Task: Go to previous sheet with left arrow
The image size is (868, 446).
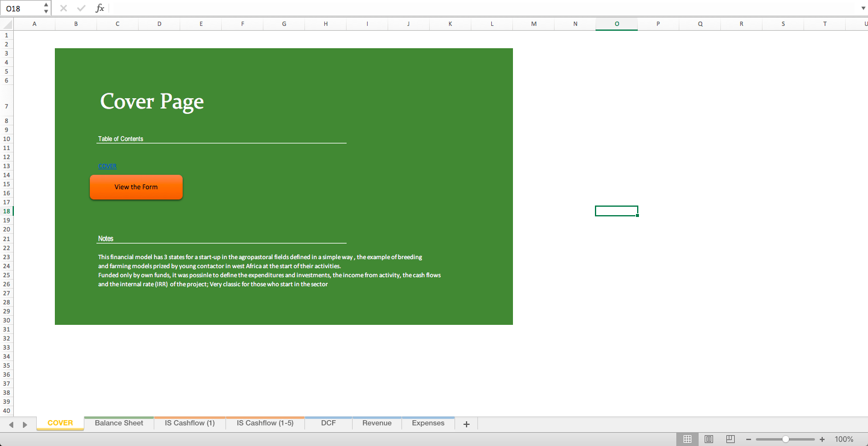Action: pyautogui.click(x=11, y=424)
